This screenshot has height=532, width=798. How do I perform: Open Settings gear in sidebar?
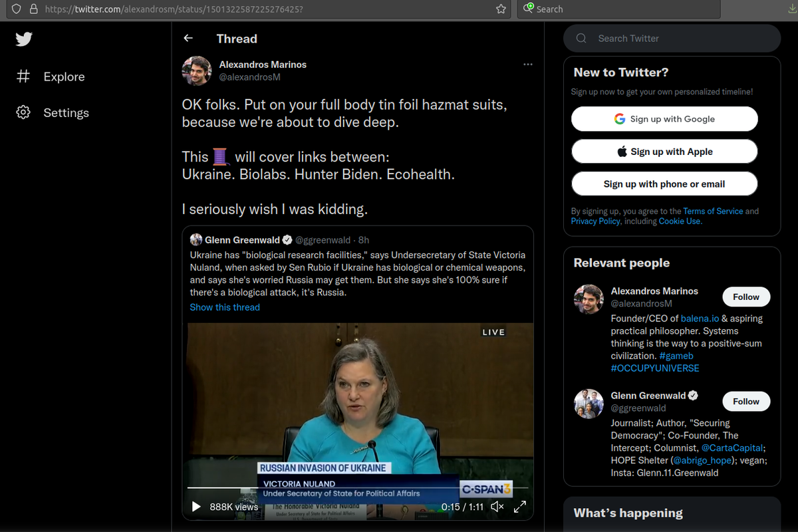tap(23, 112)
